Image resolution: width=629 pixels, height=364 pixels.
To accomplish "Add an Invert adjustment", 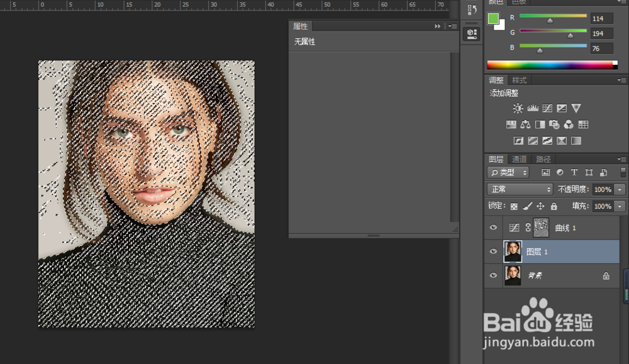I will pyautogui.click(x=518, y=141).
